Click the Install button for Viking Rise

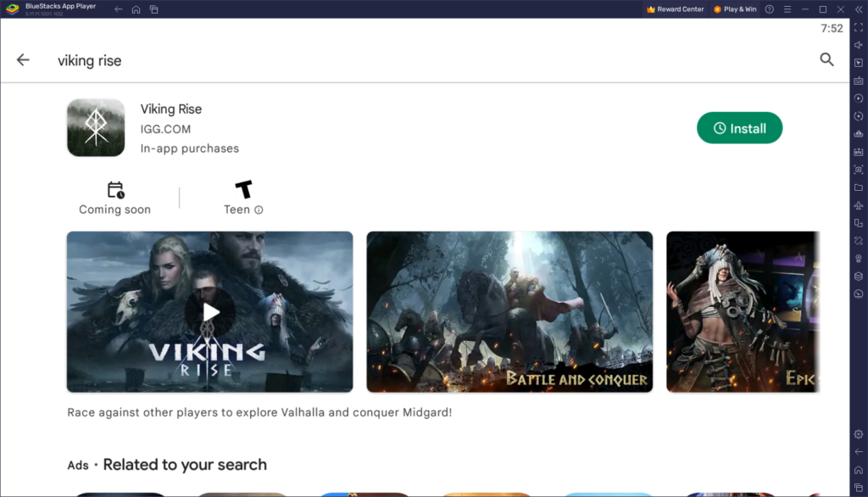(x=739, y=127)
